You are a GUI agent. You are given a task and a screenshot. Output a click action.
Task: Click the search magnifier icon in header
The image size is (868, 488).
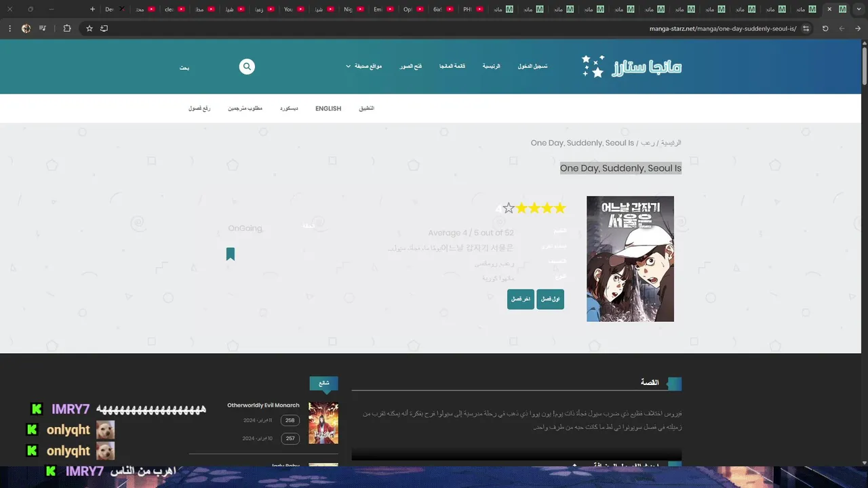pos(247,66)
